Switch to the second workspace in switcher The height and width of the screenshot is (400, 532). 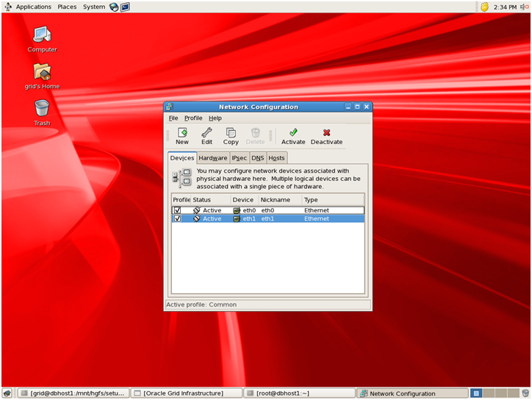tap(489, 393)
